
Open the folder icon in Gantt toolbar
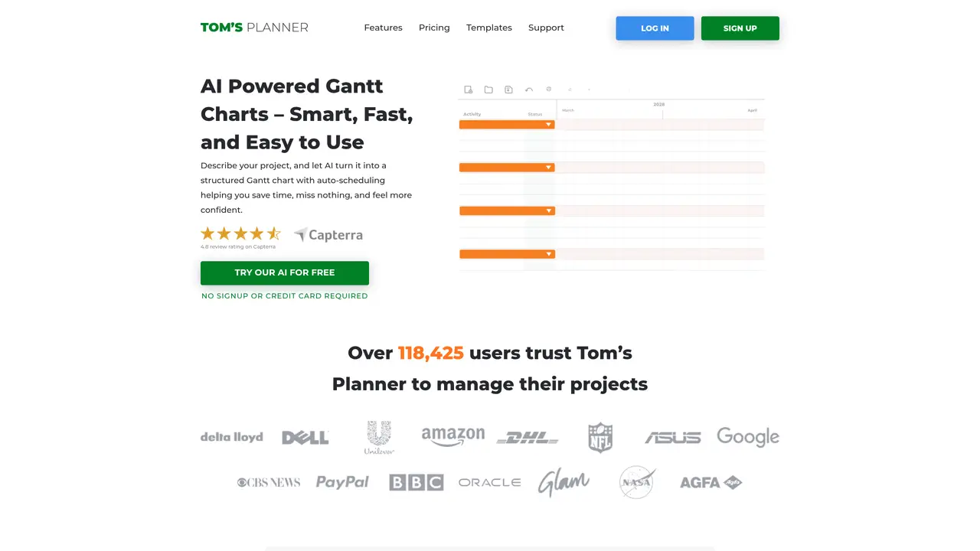[x=488, y=90]
